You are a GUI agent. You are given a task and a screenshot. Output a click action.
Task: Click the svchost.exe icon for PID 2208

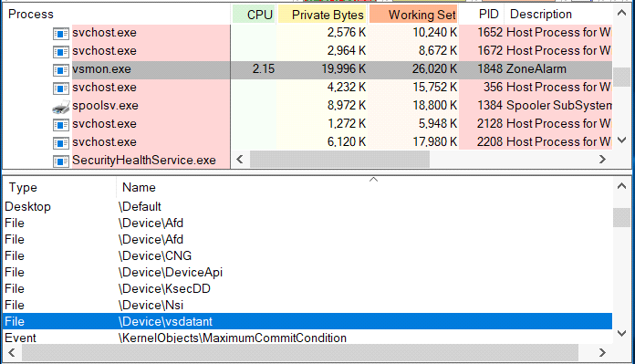(61, 143)
